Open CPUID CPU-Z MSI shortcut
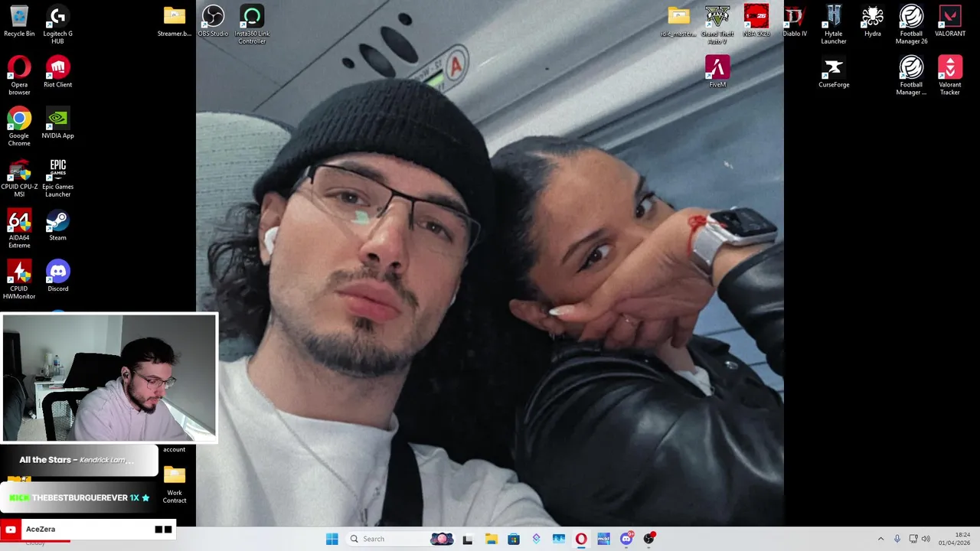Viewport: 980px width, 551px height. (19, 178)
